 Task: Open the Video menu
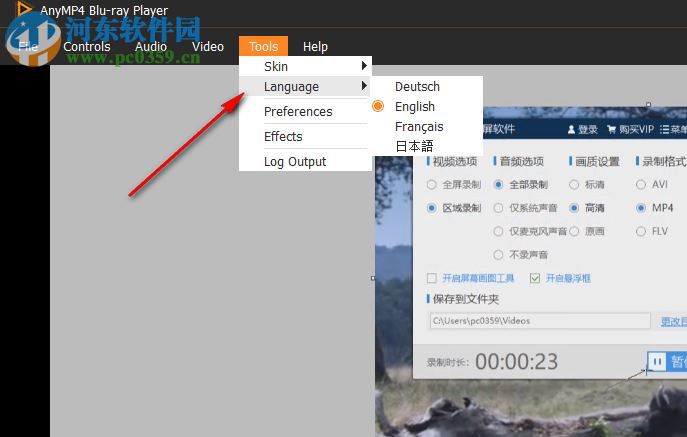point(208,46)
